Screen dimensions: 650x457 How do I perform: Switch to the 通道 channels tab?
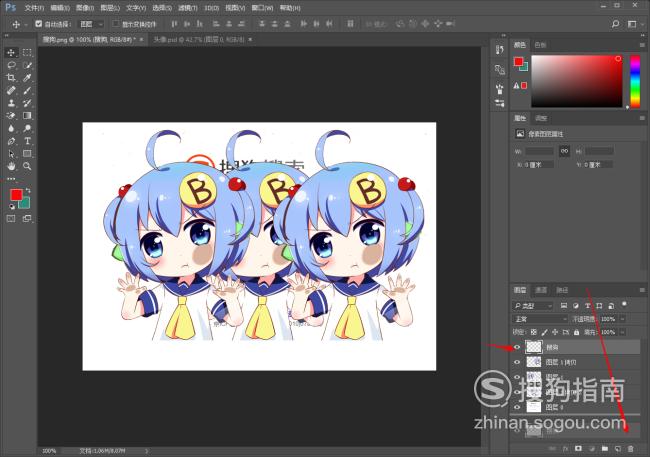click(541, 290)
